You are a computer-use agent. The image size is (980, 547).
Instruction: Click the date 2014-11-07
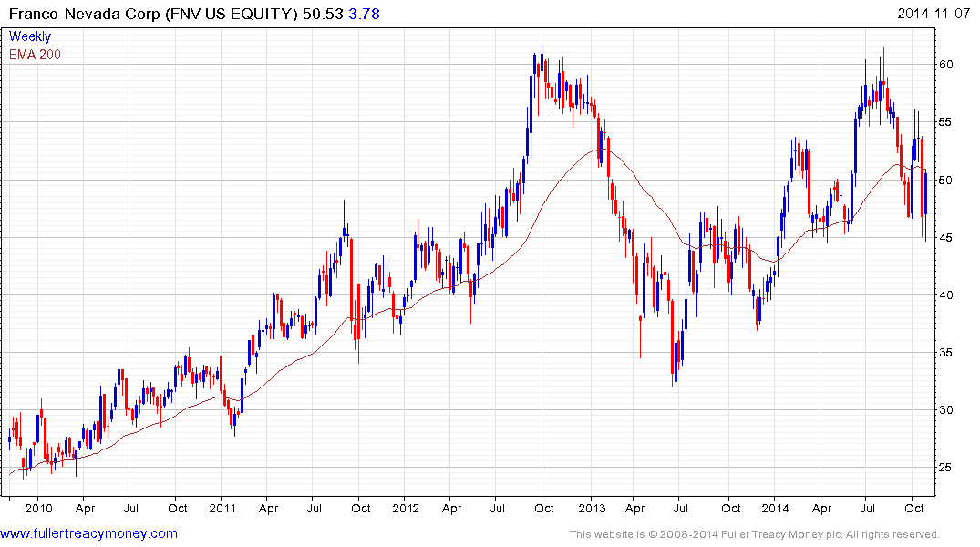click(934, 14)
